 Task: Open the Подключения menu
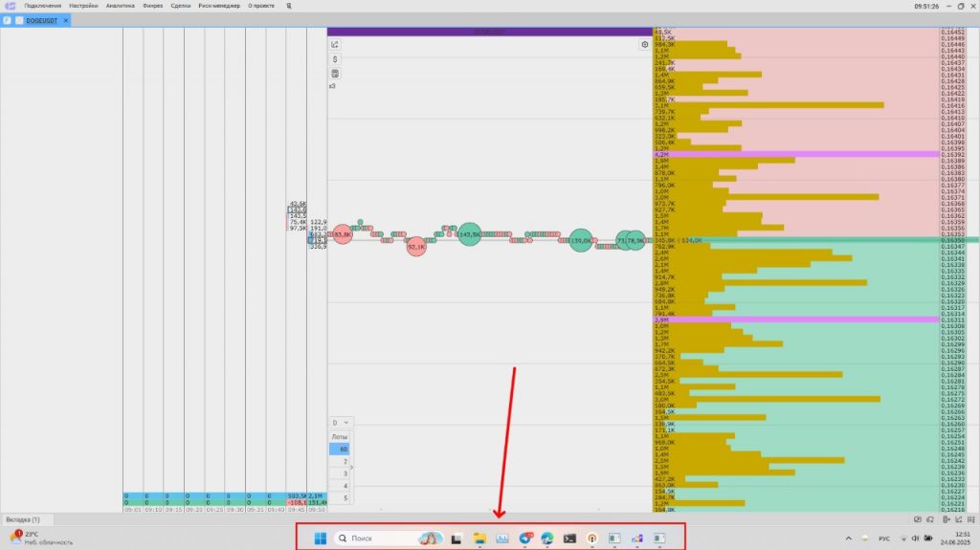pos(42,6)
